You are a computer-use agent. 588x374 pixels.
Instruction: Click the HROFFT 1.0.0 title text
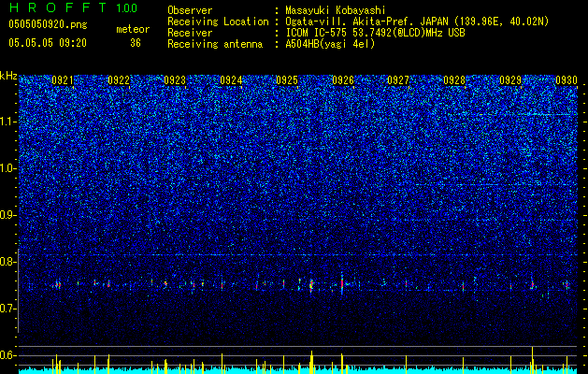tap(73, 7)
